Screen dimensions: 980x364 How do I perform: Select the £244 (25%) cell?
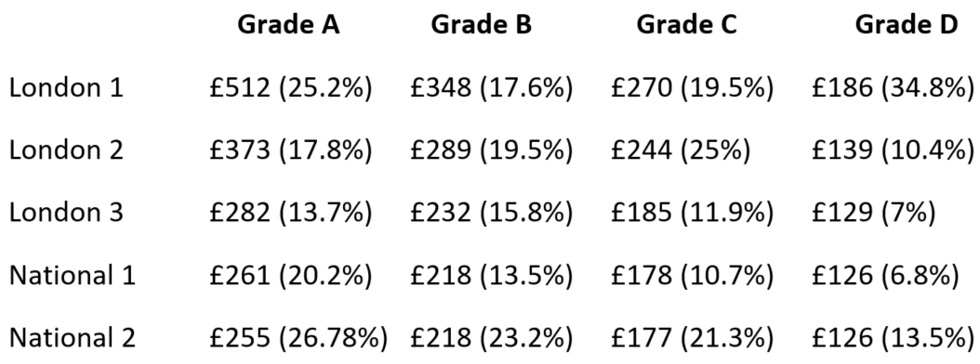coord(681,150)
